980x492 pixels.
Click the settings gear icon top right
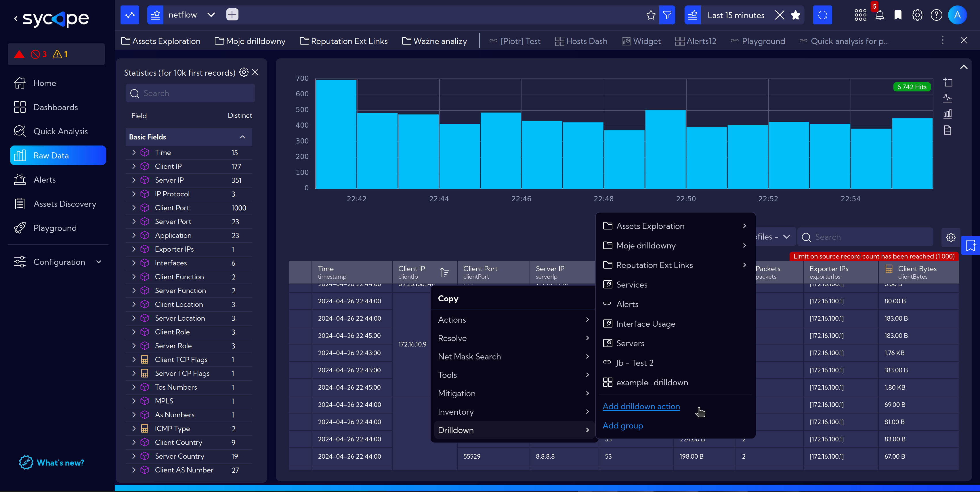tap(918, 15)
